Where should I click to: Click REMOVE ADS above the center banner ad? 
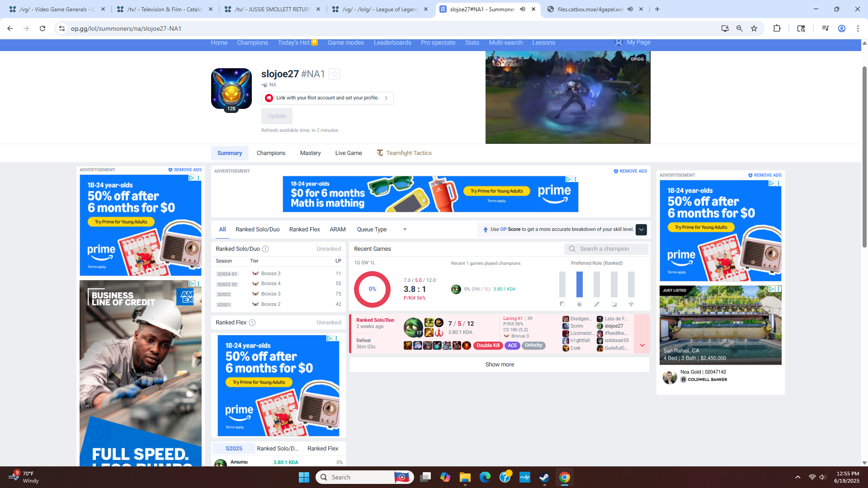click(x=630, y=171)
